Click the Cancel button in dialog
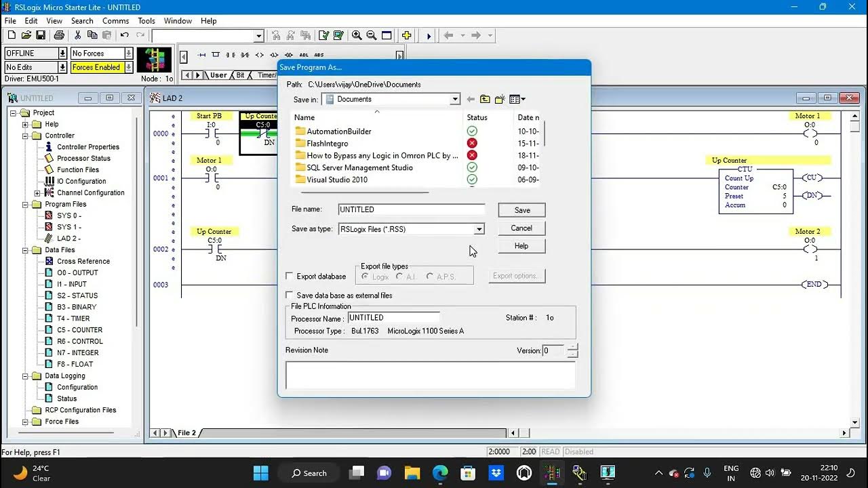Viewport: 868px width, 488px height. tap(521, 228)
